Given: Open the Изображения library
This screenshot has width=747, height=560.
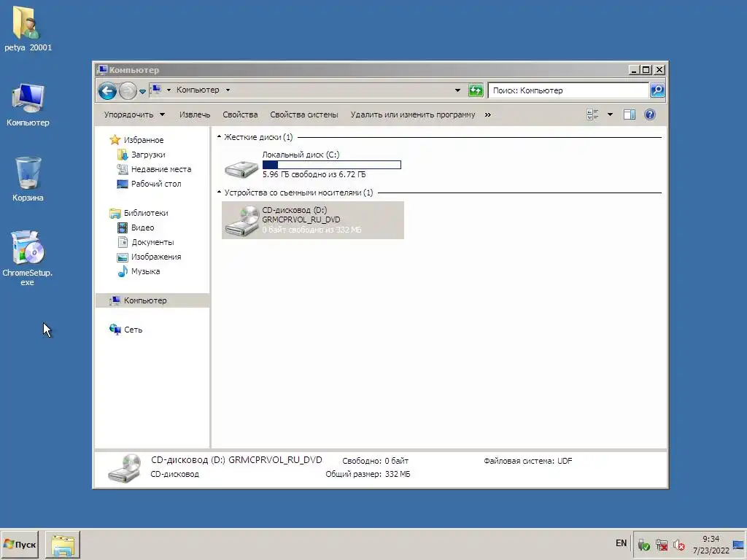Looking at the screenshot, I should (156, 257).
